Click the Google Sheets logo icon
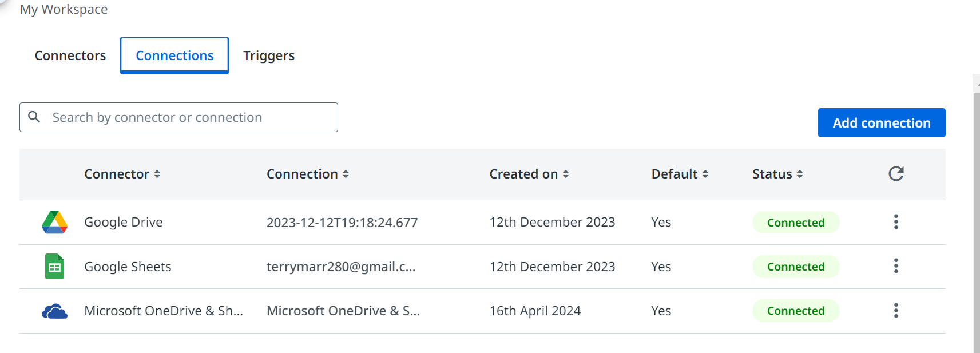 click(54, 266)
